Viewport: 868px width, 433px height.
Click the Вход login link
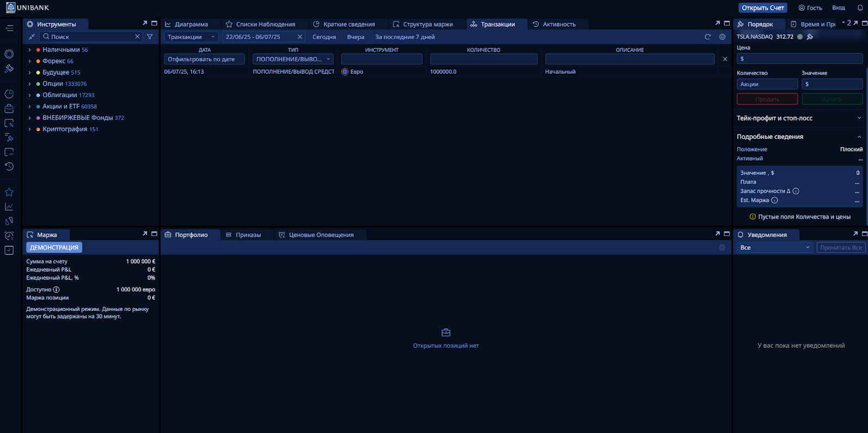click(839, 8)
